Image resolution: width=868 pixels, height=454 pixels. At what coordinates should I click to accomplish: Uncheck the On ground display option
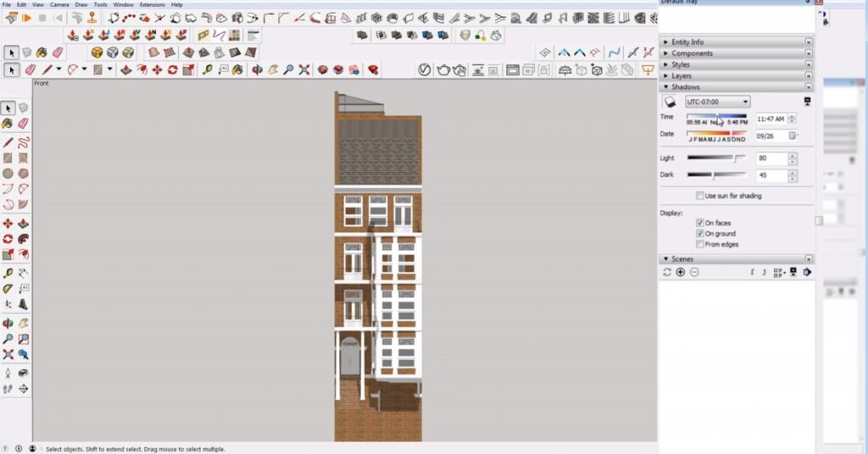pos(699,234)
